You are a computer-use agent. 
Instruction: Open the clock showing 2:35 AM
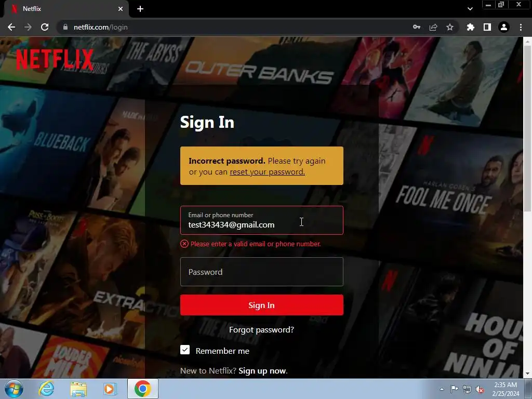[x=506, y=389]
